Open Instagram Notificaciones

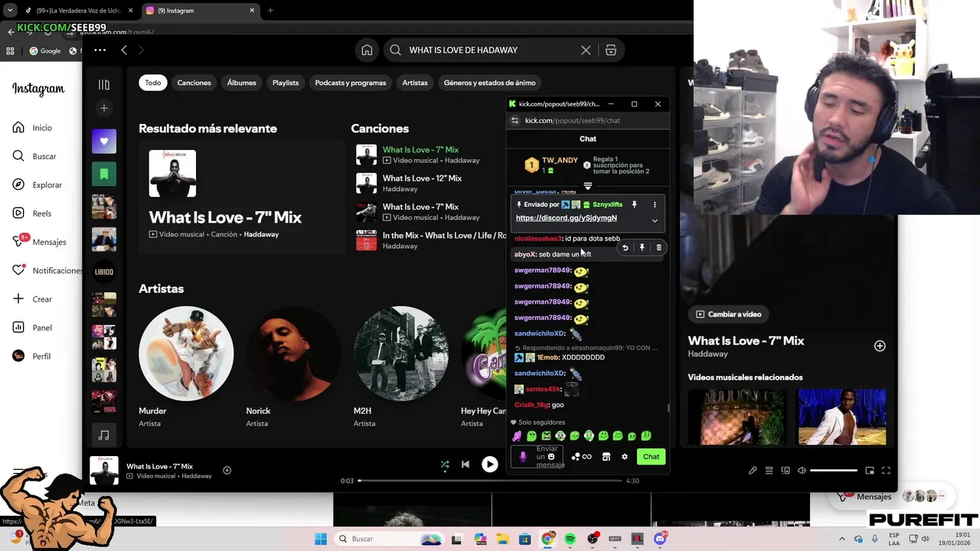[x=47, y=271]
